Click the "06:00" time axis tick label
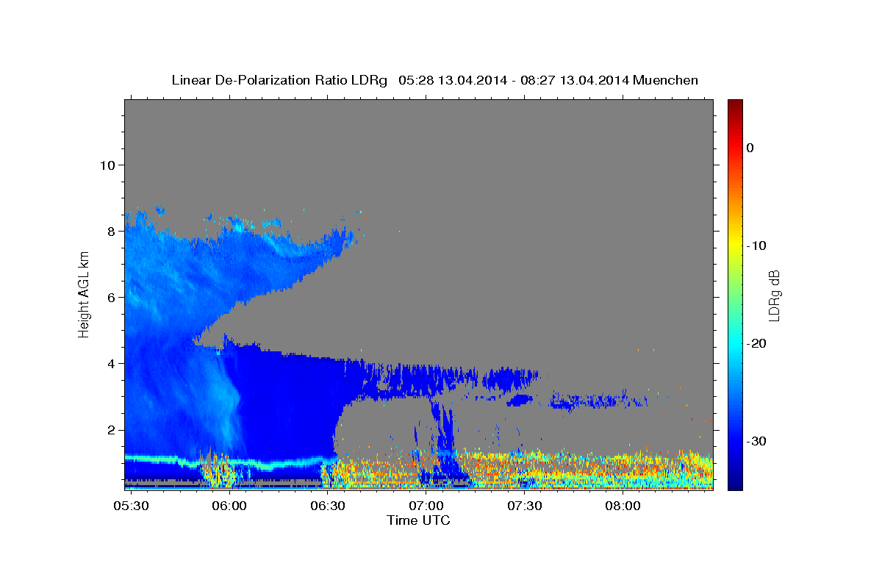The width and height of the screenshot is (882, 588). [229, 506]
